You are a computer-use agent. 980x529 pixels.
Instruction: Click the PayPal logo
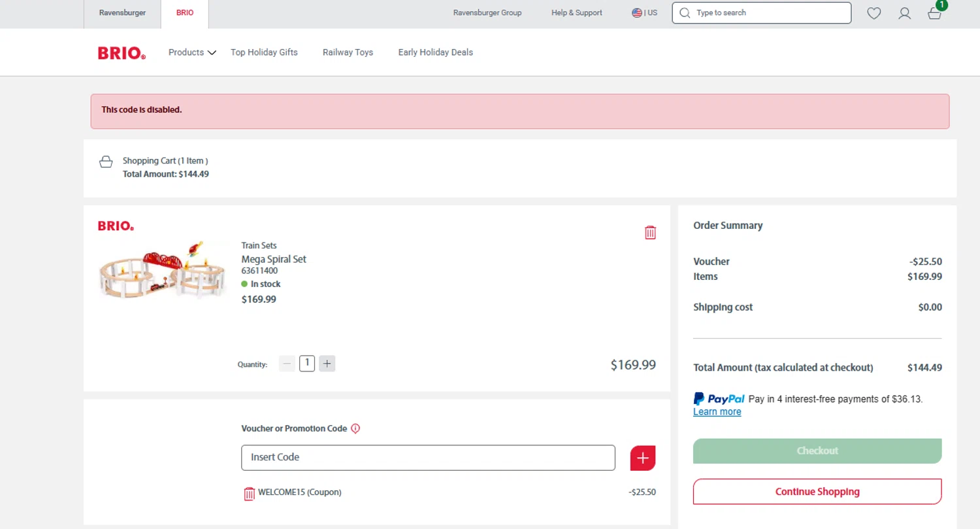[719, 399]
